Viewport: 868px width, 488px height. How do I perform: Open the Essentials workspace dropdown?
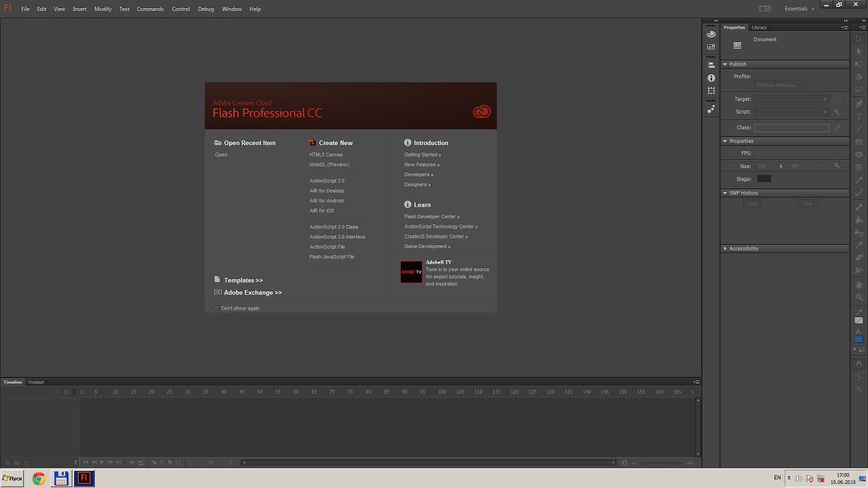tap(799, 9)
